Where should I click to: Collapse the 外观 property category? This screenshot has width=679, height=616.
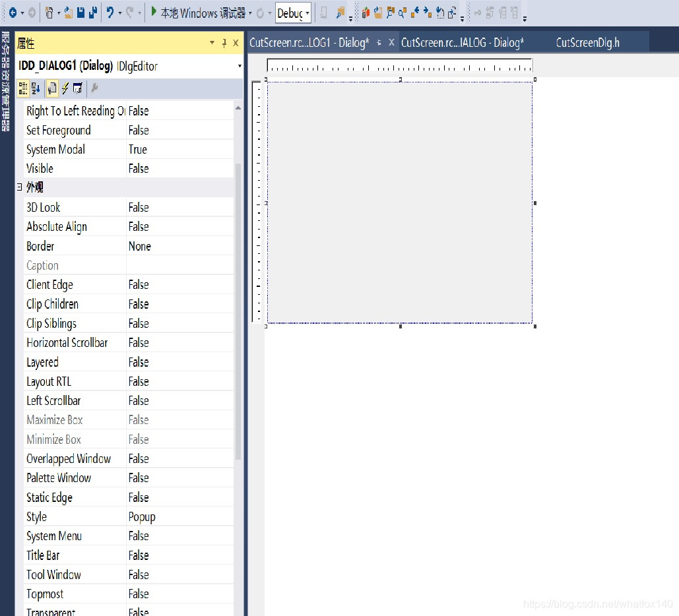tap(20, 187)
